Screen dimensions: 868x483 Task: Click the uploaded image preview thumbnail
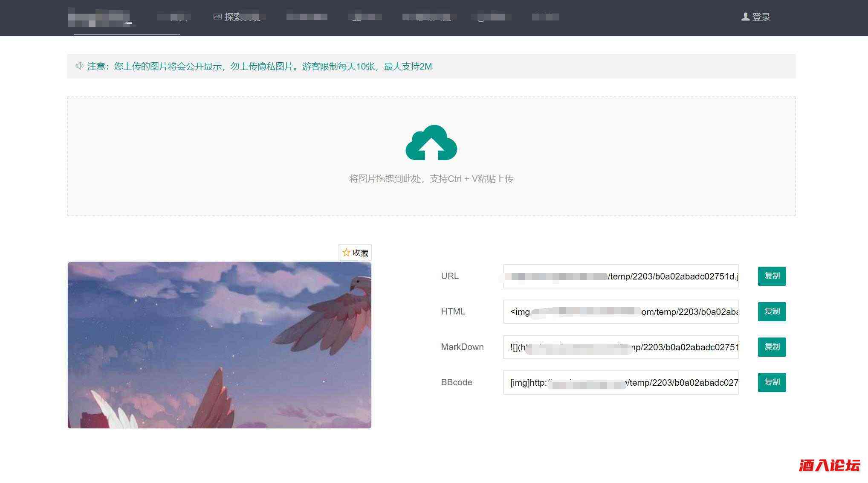[220, 345]
